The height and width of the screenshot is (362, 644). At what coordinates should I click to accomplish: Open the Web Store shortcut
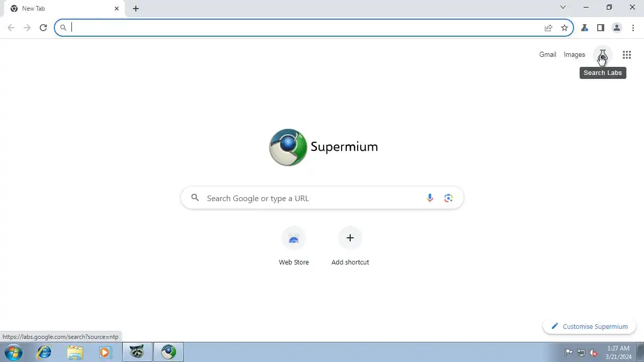tap(294, 246)
